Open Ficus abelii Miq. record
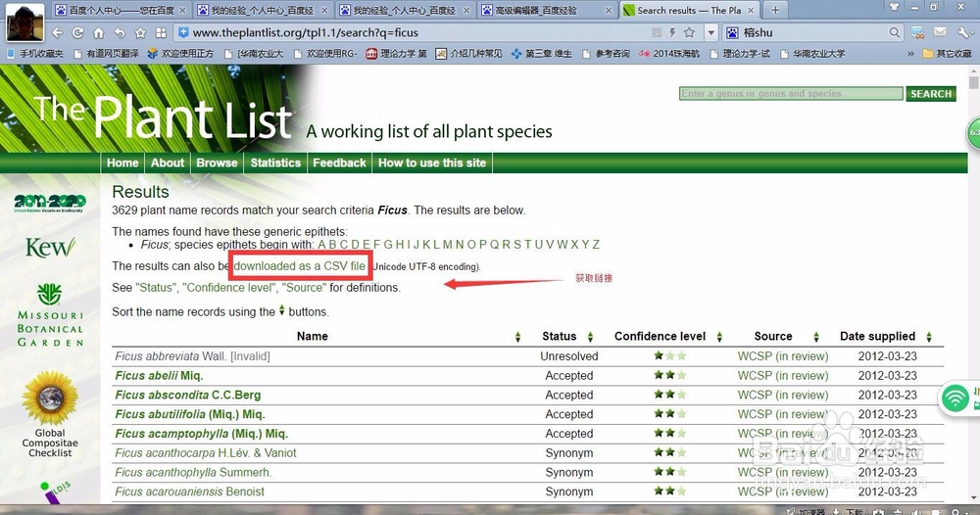The height and width of the screenshot is (515, 980). [x=159, y=376]
